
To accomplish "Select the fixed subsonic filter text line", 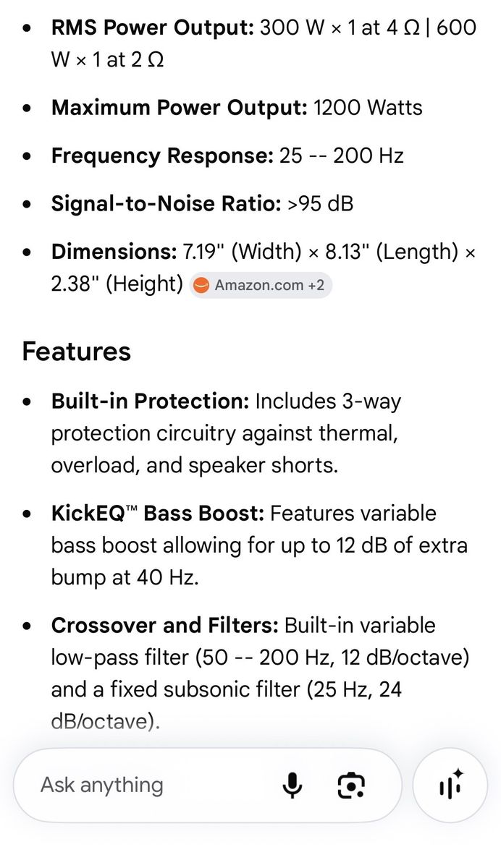I will [x=226, y=689].
